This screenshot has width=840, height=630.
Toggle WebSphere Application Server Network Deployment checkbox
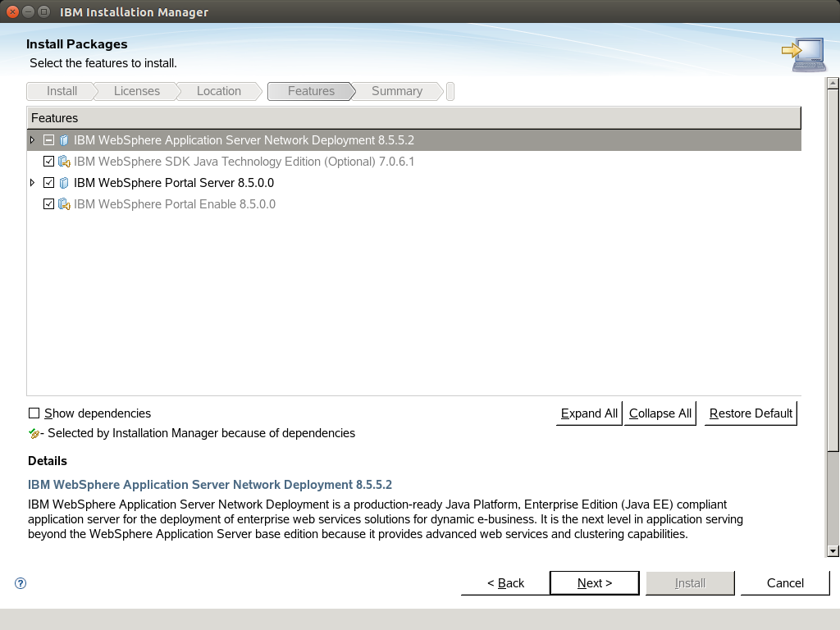pyautogui.click(x=48, y=140)
